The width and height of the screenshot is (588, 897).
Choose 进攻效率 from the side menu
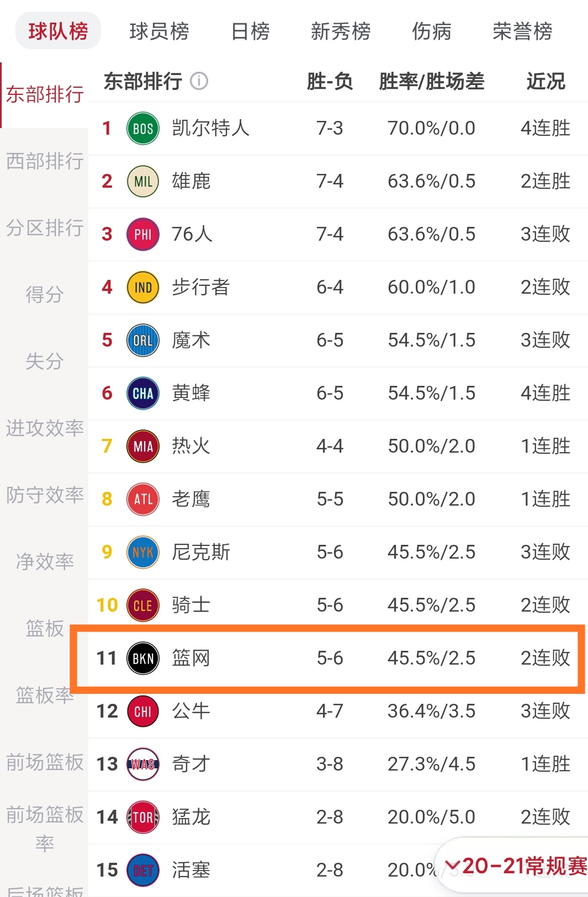(44, 428)
